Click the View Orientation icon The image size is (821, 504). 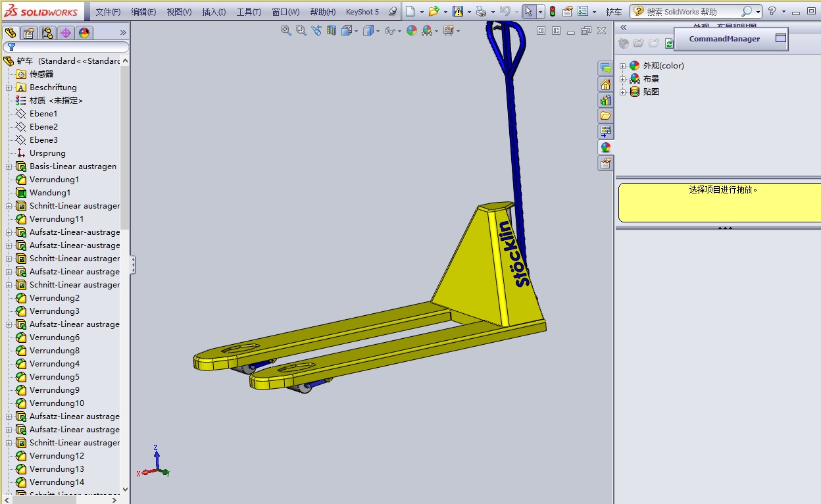point(347,30)
